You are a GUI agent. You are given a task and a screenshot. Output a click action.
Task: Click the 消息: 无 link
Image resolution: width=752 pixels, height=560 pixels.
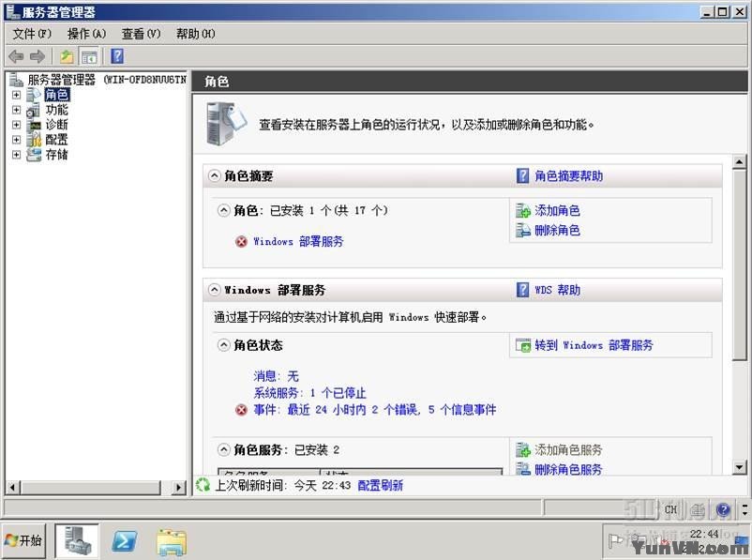point(277,376)
